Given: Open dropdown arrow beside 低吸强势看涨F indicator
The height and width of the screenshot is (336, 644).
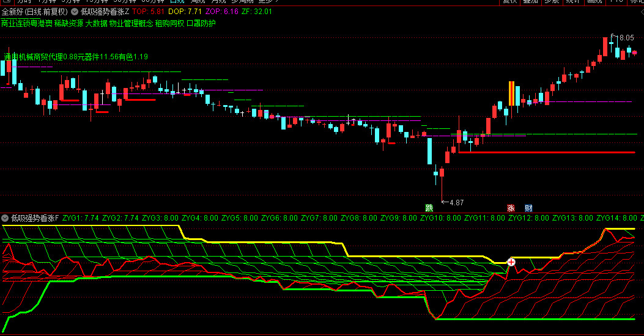Looking at the screenshot, I should pyautogui.click(x=4, y=218).
